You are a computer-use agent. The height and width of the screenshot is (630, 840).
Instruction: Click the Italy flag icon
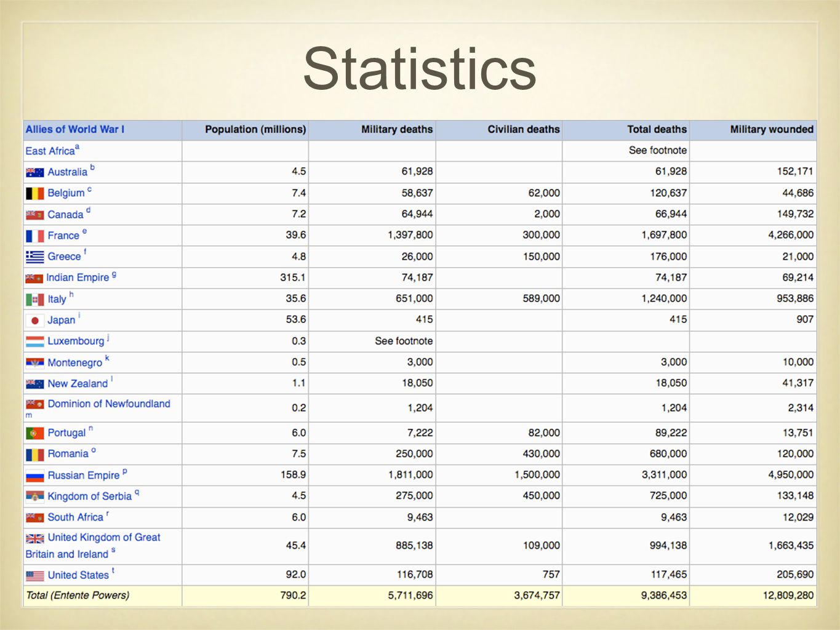coord(34,300)
